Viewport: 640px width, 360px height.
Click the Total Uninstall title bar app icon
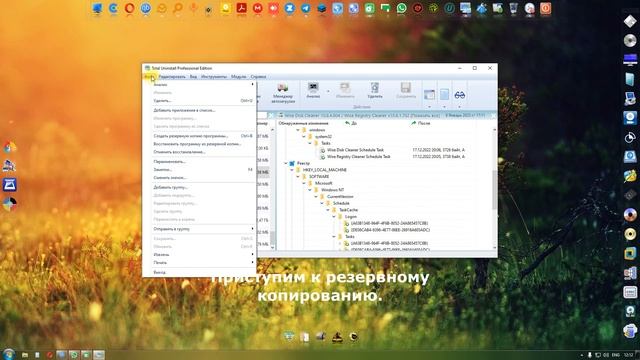pos(147,68)
